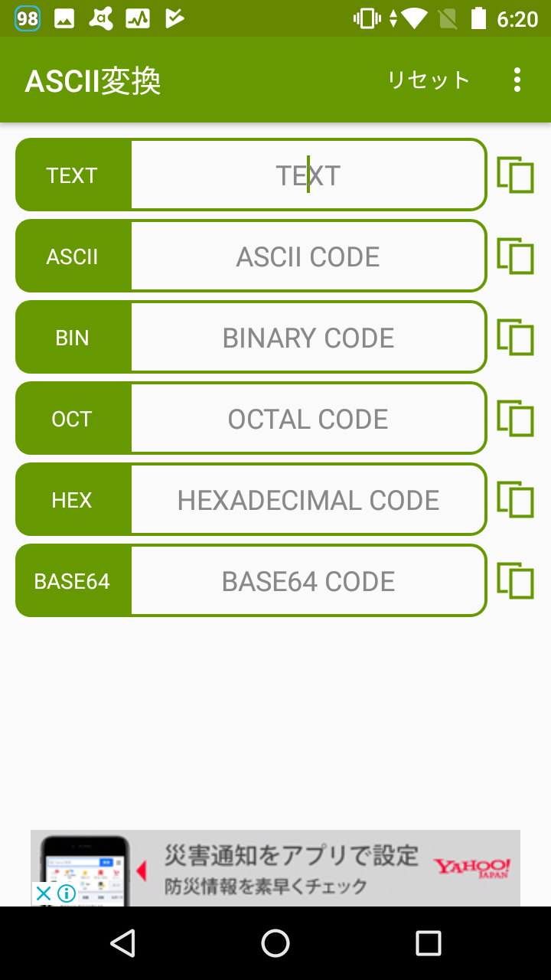Tap the Android back navigation button
The height and width of the screenshot is (980, 551).
click(122, 943)
